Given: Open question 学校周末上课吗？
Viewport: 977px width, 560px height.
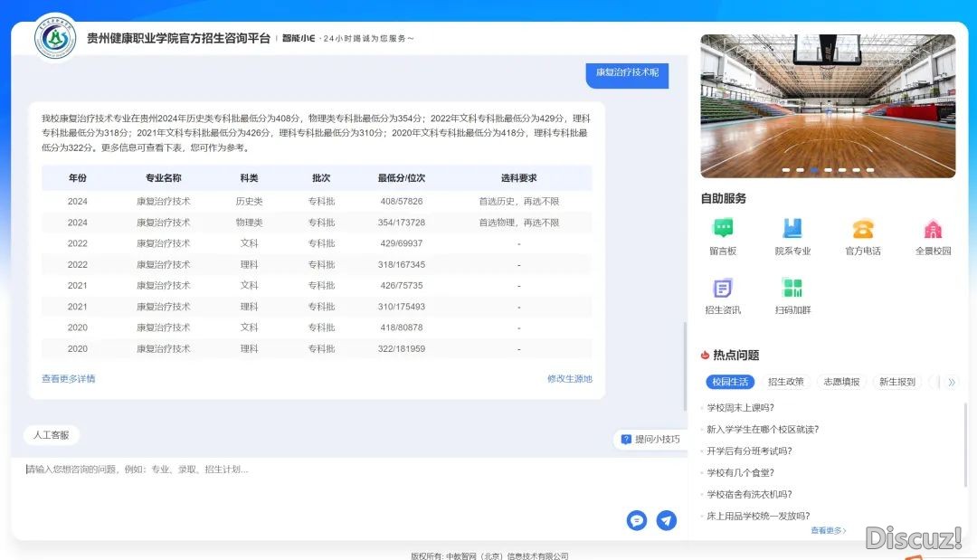Looking at the screenshot, I should [740, 408].
